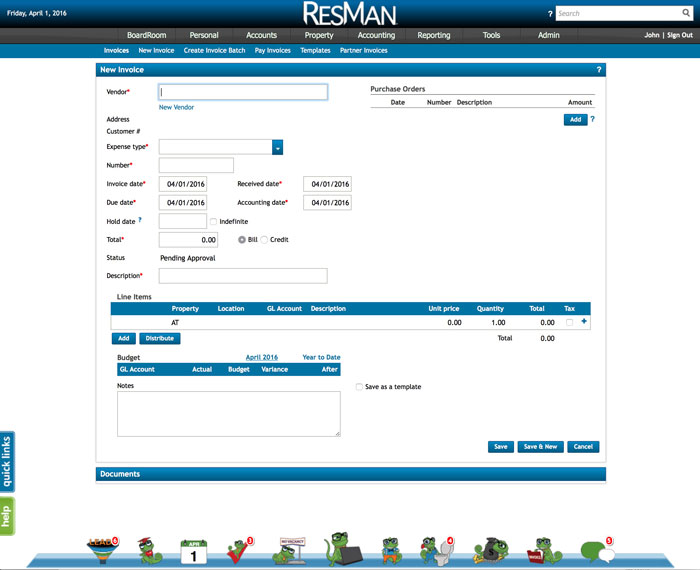Open the Expense type dropdown arrow
The image size is (700, 570).
[x=277, y=147]
